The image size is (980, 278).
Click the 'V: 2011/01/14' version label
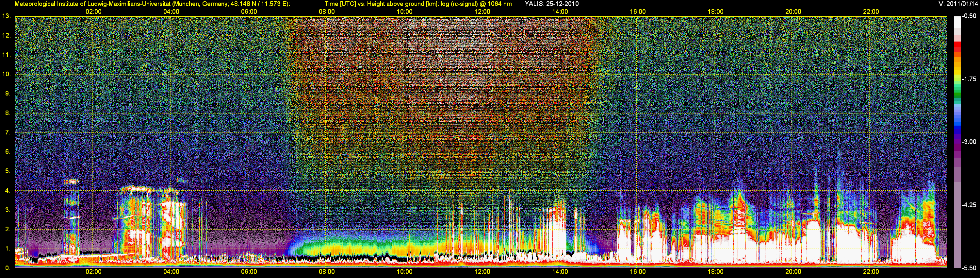pyautogui.click(x=957, y=4)
